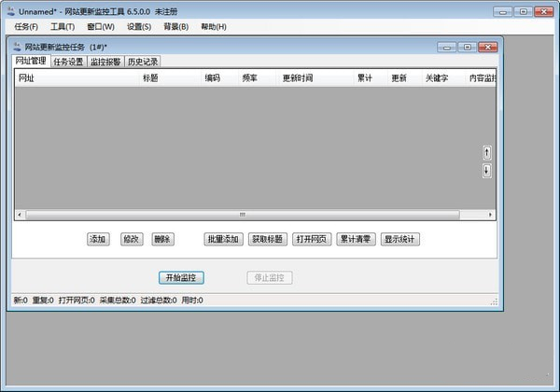Open the 设置(S) menu
This screenshot has width=560, height=392.
(x=139, y=27)
